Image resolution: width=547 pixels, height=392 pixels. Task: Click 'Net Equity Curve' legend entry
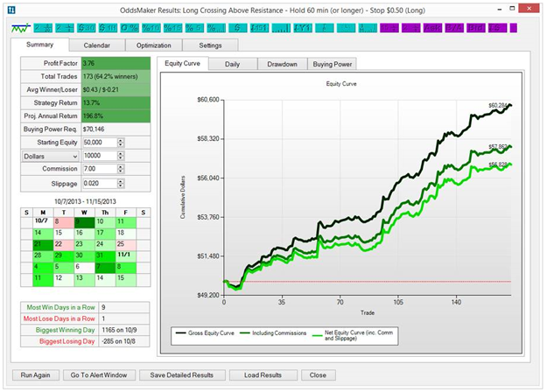tap(353, 335)
